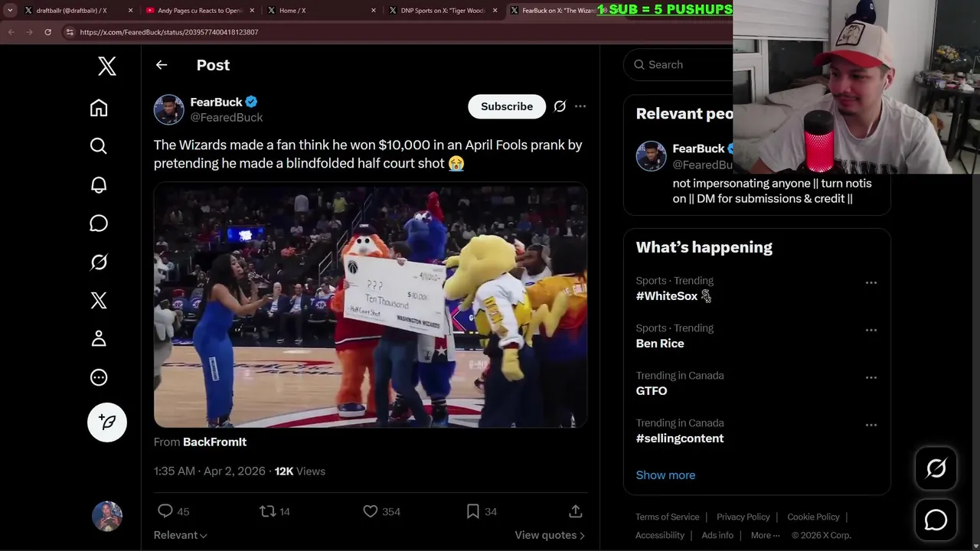Click Subscribe button on post

[x=507, y=106]
